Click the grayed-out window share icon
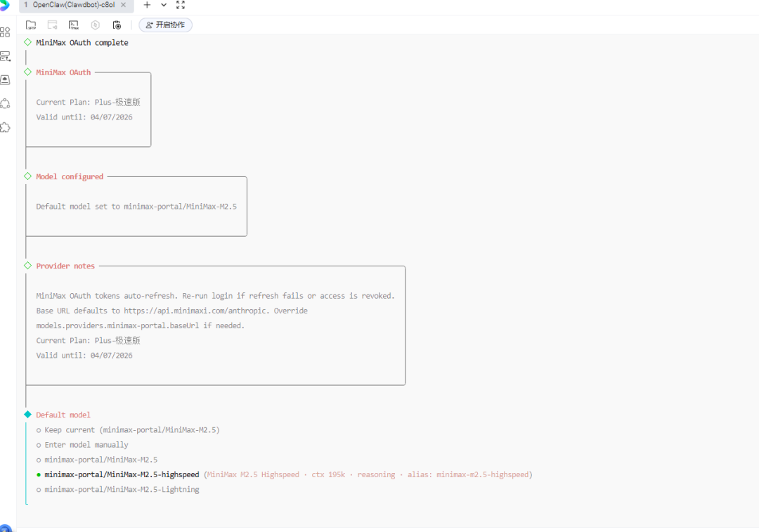The image size is (759, 532). point(52,25)
